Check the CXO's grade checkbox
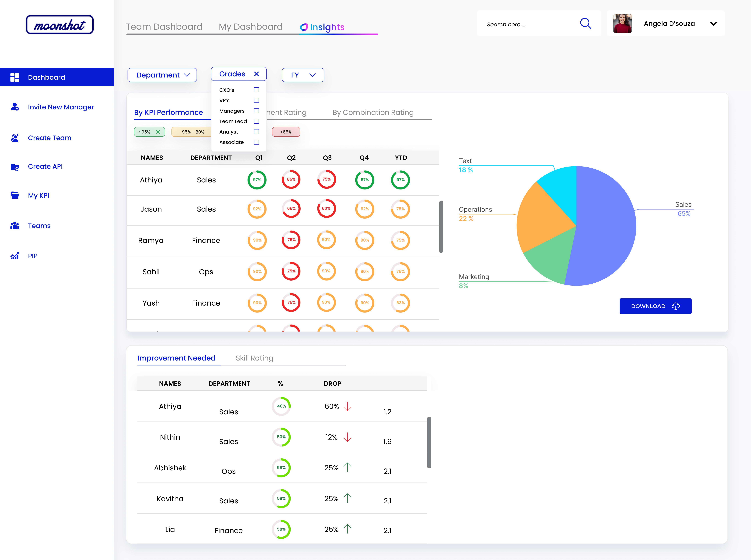Screen dimensions: 751x560 click(x=256, y=90)
